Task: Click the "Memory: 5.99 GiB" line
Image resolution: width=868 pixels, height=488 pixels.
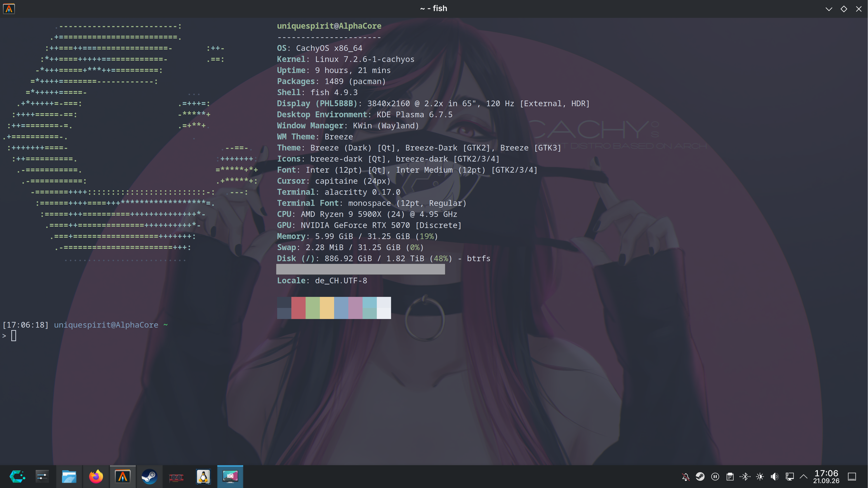Action: (x=358, y=236)
